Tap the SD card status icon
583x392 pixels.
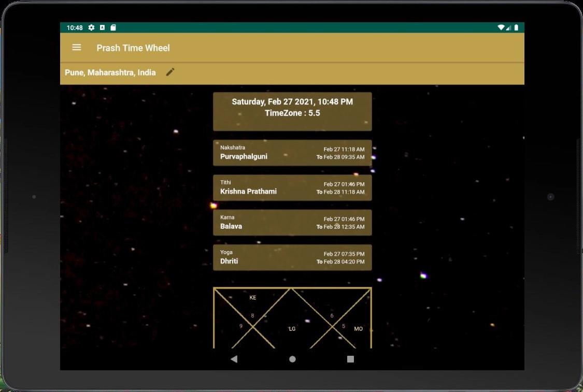coord(113,27)
